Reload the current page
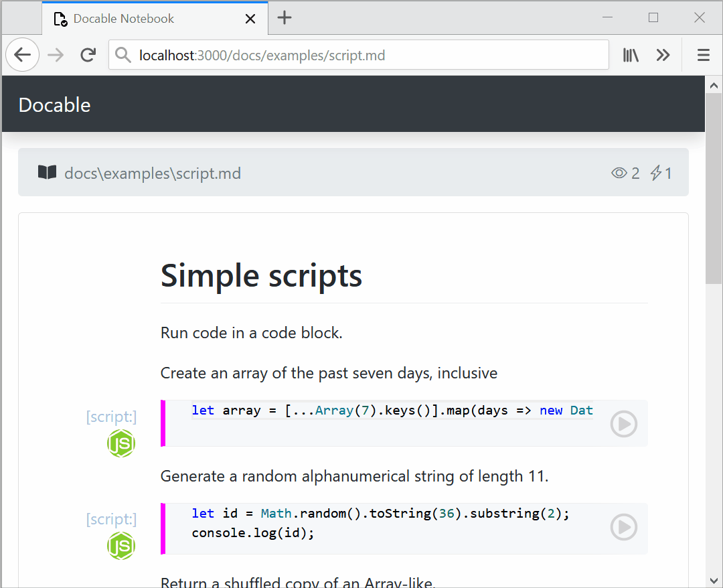Viewport: 723px width, 588px height. click(x=88, y=55)
